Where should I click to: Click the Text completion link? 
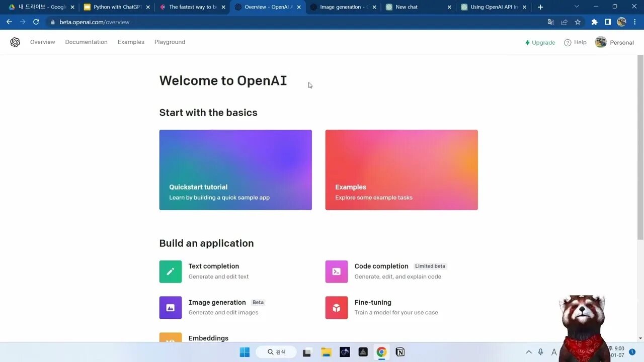pyautogui.click(x=214, y=266)
